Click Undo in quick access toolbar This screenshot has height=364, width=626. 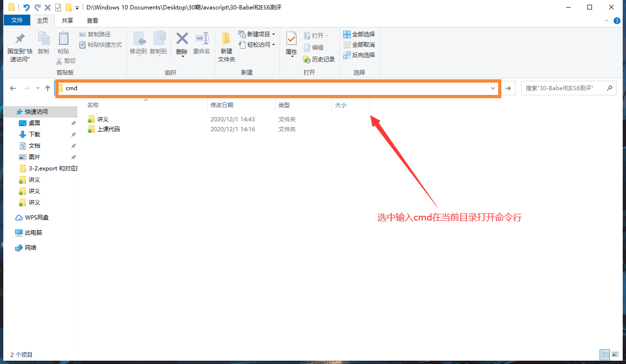coord(26,8)
